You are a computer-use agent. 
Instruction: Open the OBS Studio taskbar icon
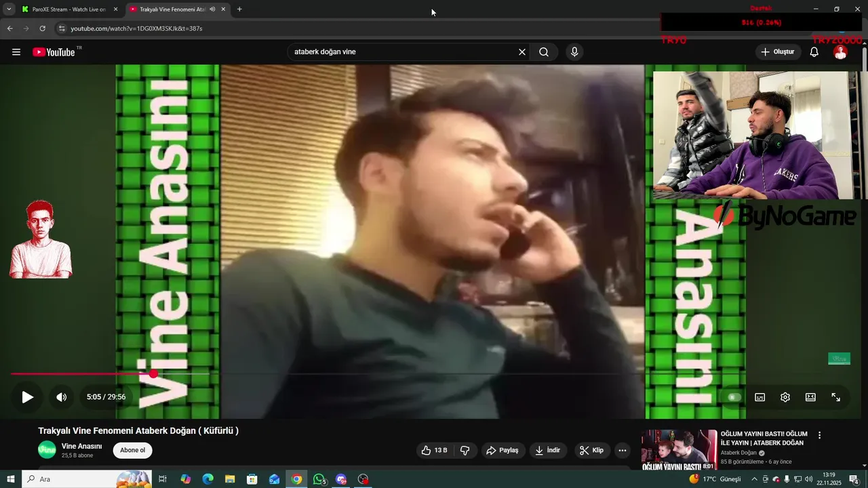pyautogui.click(x=363, y=479)
